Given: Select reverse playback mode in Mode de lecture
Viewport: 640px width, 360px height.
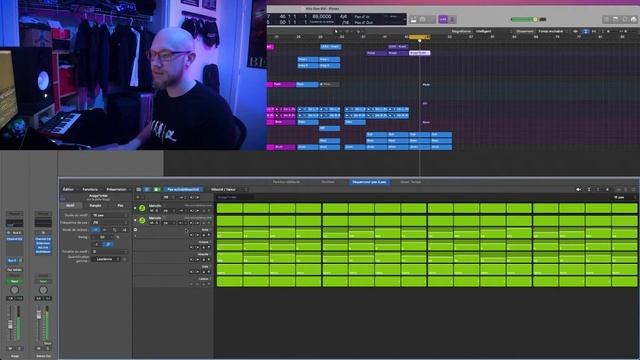Looking at the screenshot, I should (104, 230).
